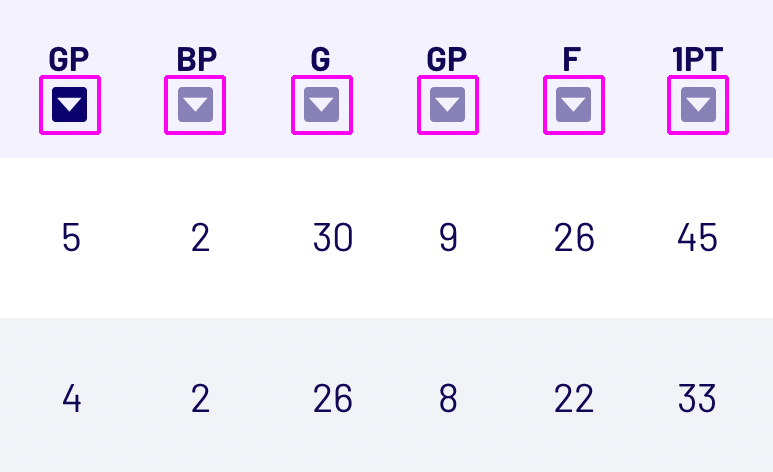Click the cell with value 30
Viewport: 773px width, 472px height.
coord(332,238)
